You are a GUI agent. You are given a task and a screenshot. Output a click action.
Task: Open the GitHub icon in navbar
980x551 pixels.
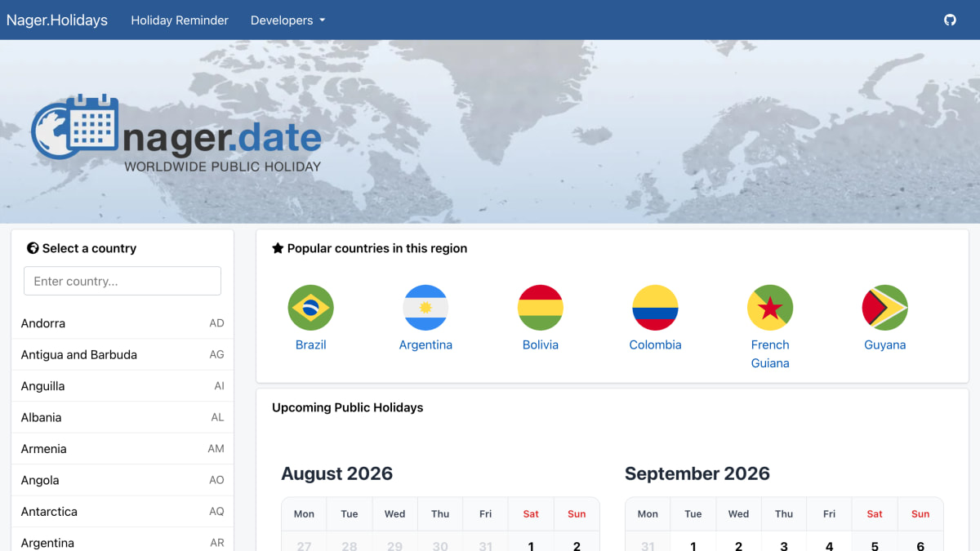click(x=950, y=20)
